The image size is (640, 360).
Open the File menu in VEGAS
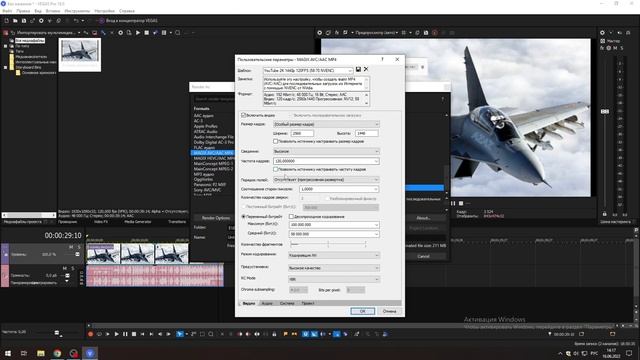click(7, 11)
